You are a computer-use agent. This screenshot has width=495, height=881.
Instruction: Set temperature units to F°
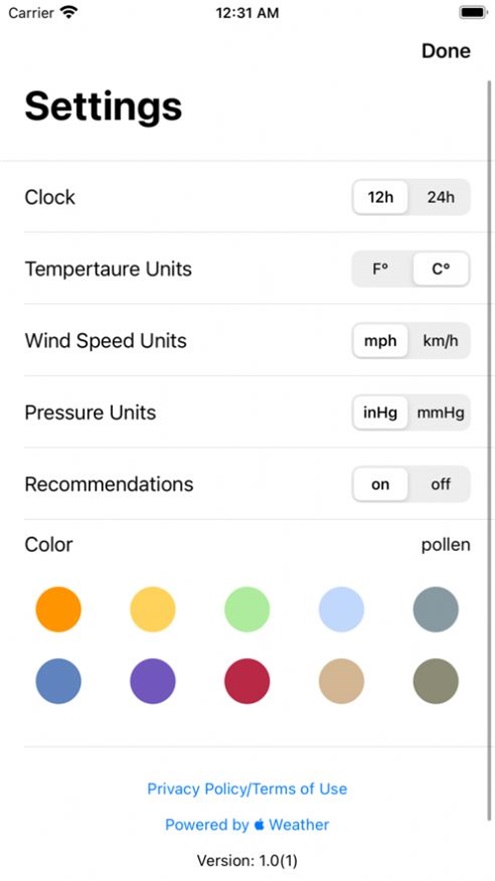[381, 269]
